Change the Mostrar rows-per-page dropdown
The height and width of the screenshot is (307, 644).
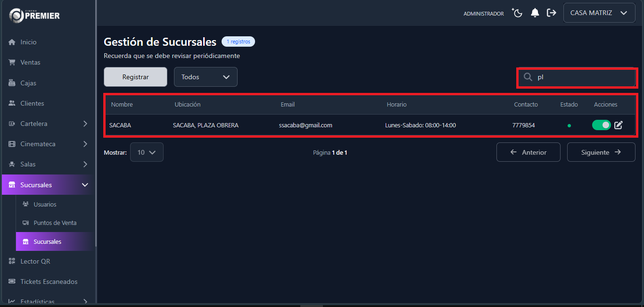147,152
